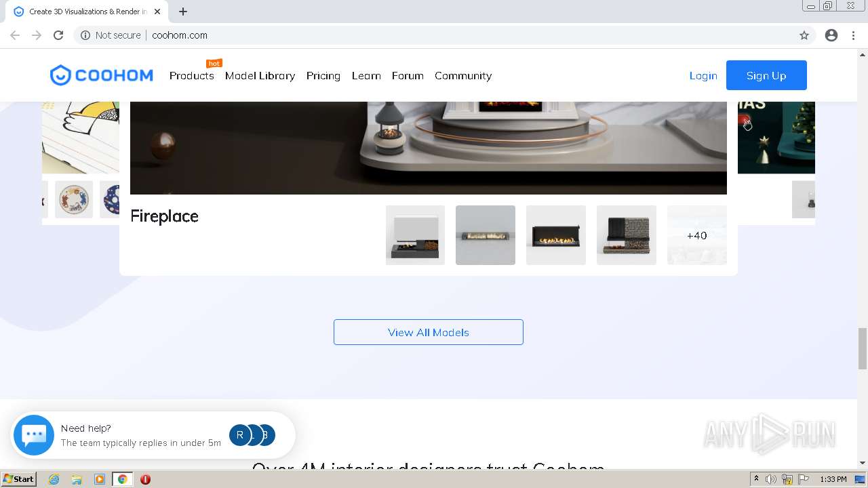Click the Coohom logo
Viewport: 868px width, 488px height.
point(102,75)
